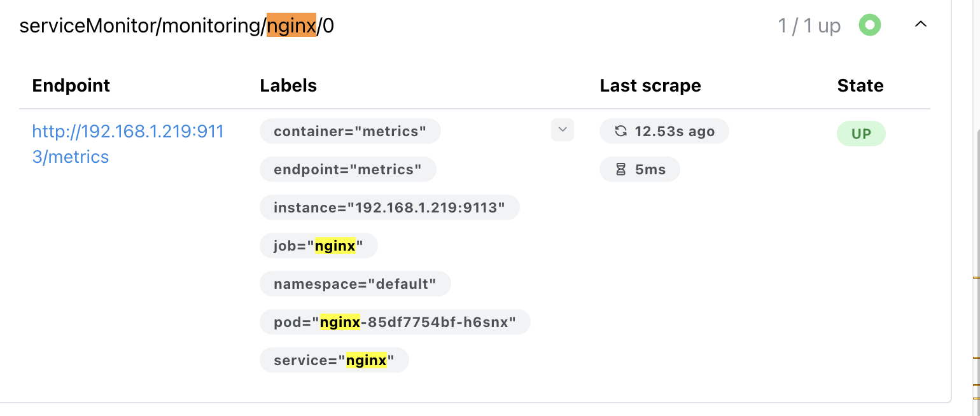Click the Last scrape column header

(650, 86)
